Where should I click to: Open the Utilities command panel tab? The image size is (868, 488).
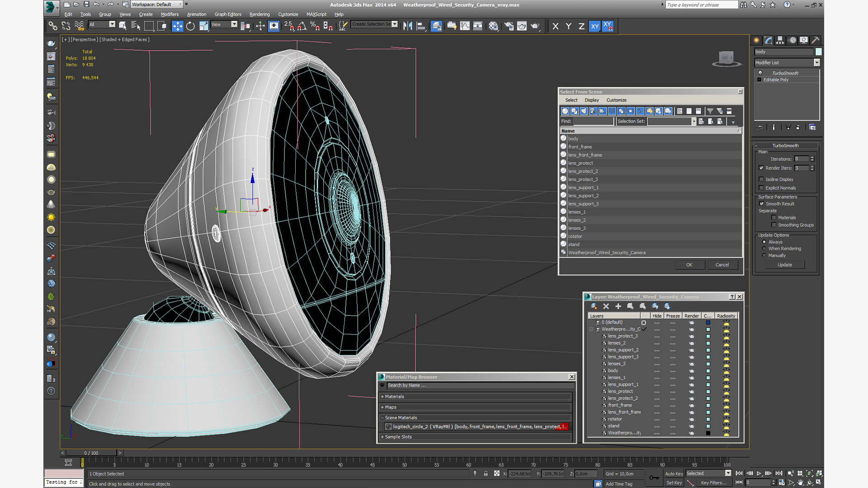(816, 40)
